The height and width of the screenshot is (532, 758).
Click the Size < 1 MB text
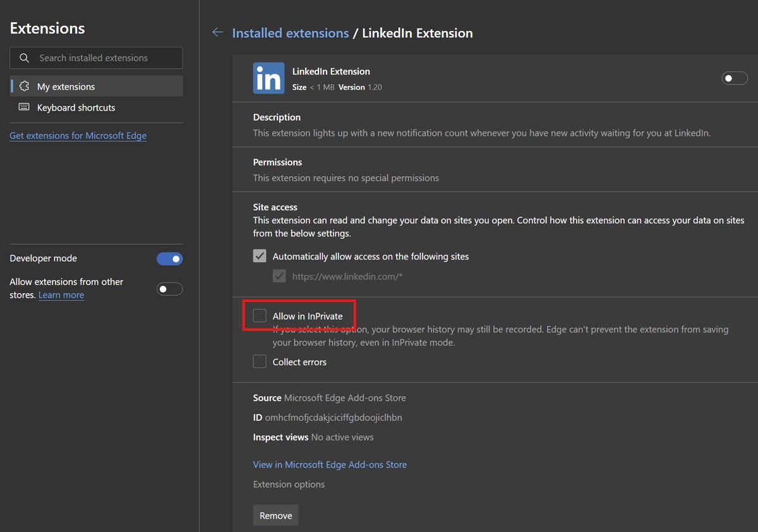(313, 87)
